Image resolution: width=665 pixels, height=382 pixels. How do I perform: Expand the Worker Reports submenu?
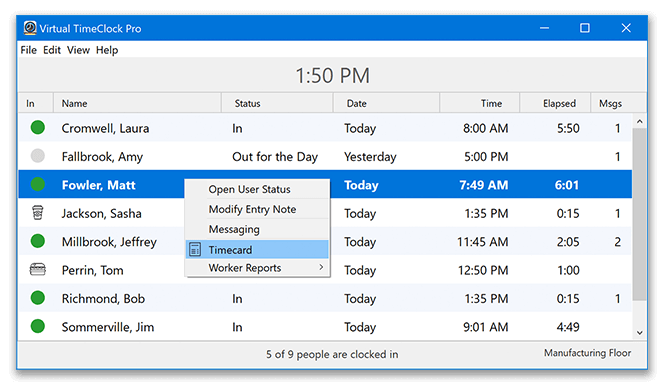point(257,268)
